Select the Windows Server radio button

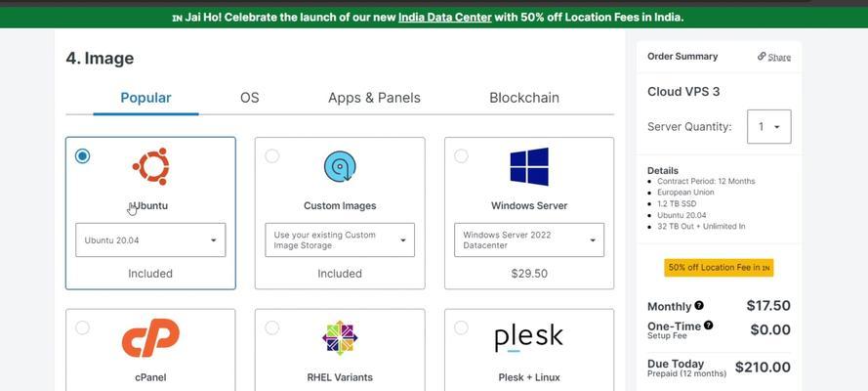coord(461,156)
